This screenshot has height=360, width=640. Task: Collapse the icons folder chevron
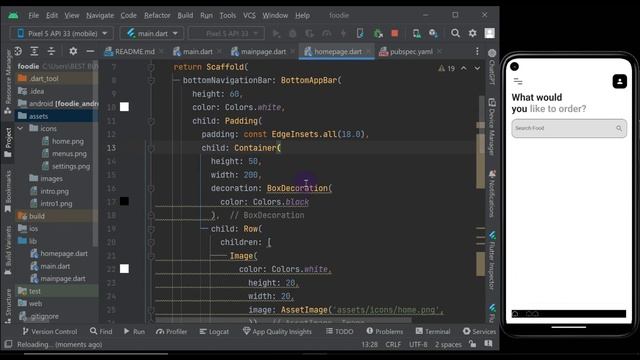tap(20, 128)
